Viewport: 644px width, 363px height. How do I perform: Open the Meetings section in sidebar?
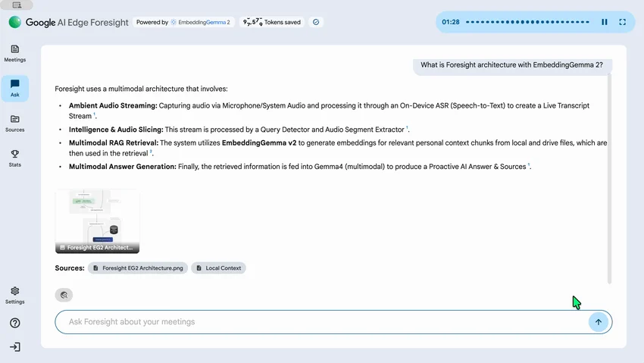click(15, 53)
